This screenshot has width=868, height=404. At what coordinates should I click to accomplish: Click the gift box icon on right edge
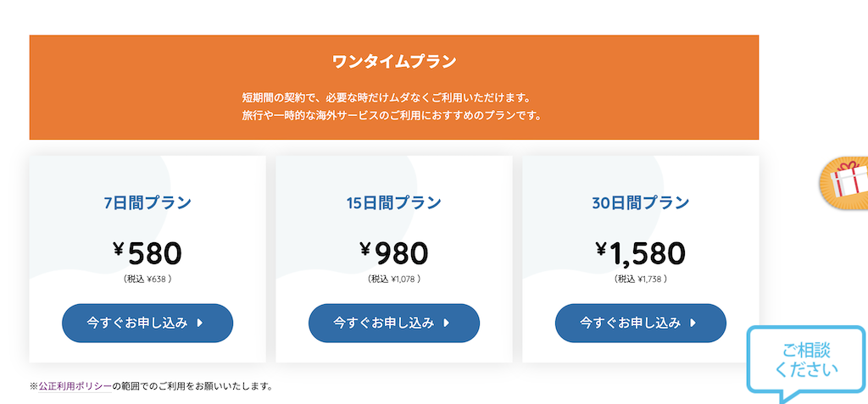click(x=848, y=183)
